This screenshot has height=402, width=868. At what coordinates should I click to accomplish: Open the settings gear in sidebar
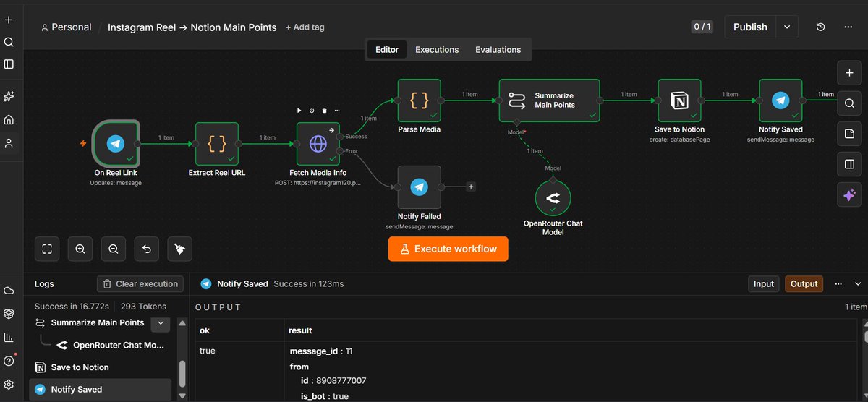click(9, 384)
